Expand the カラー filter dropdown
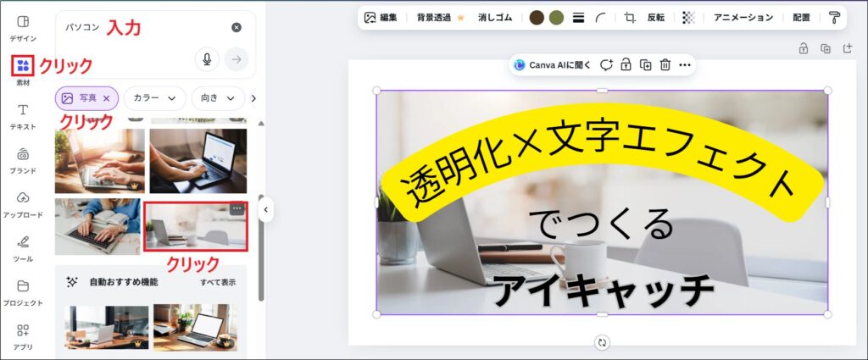Screen dimensions: 868x360 [x=155, y=98]
